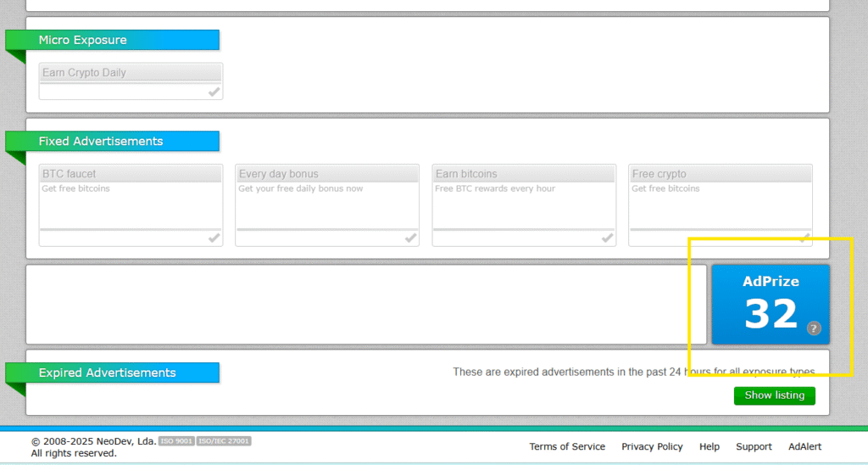Select the BTC faucet ad title
Screen dimensions: 868x465
70,174
